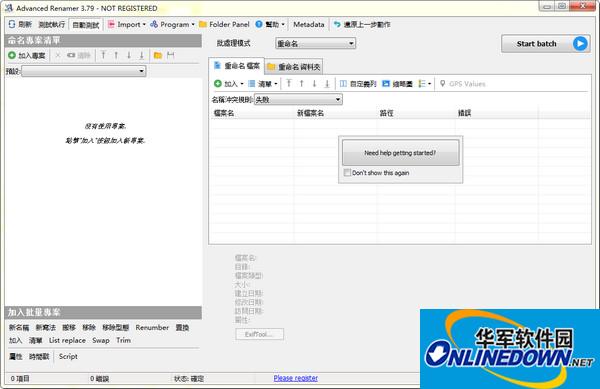
Task: Click the refresh icon in main toolbar
Action: (12, 24)
